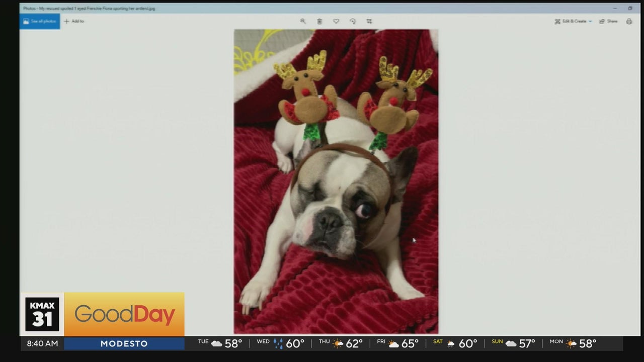Click the KMAX 31 logo
This screenshot has width=644, height=362.
pyautogui.click(x=42, y=314)
